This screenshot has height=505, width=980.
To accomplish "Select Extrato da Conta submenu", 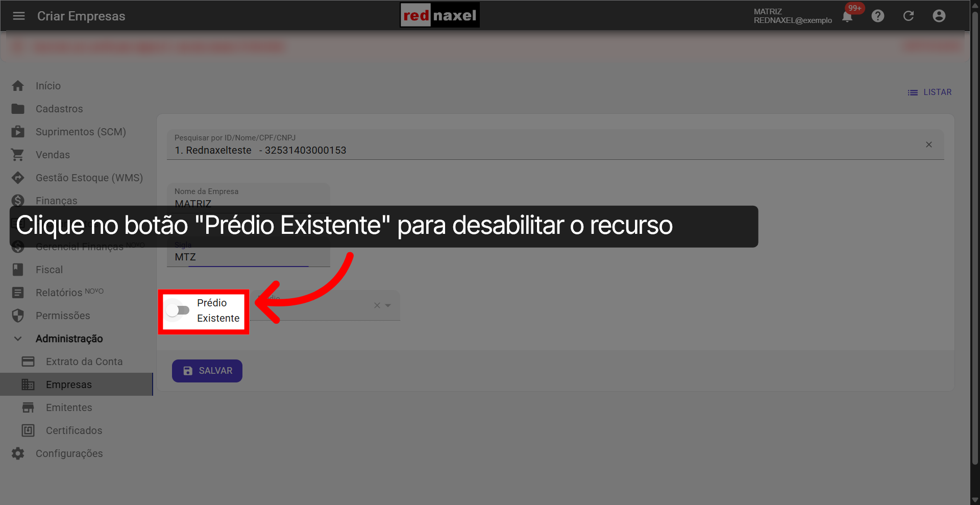I will pyautogui.click(x=84, y=362).
